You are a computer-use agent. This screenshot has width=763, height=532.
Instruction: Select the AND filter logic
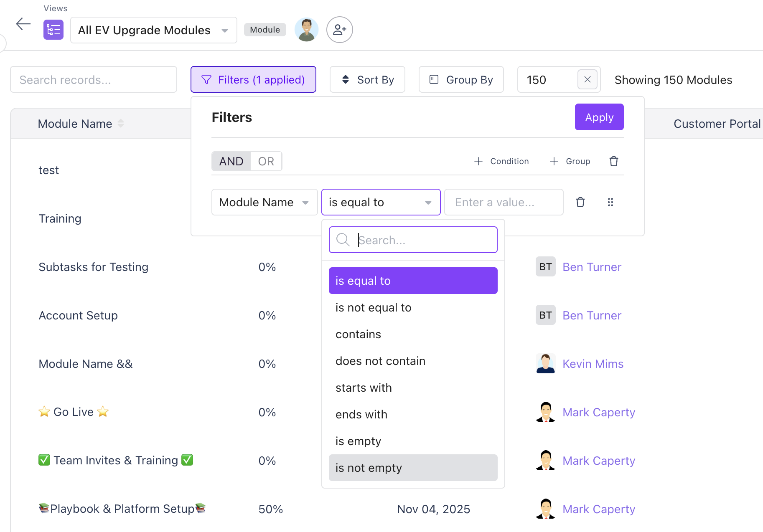click(x=231, y=161)
